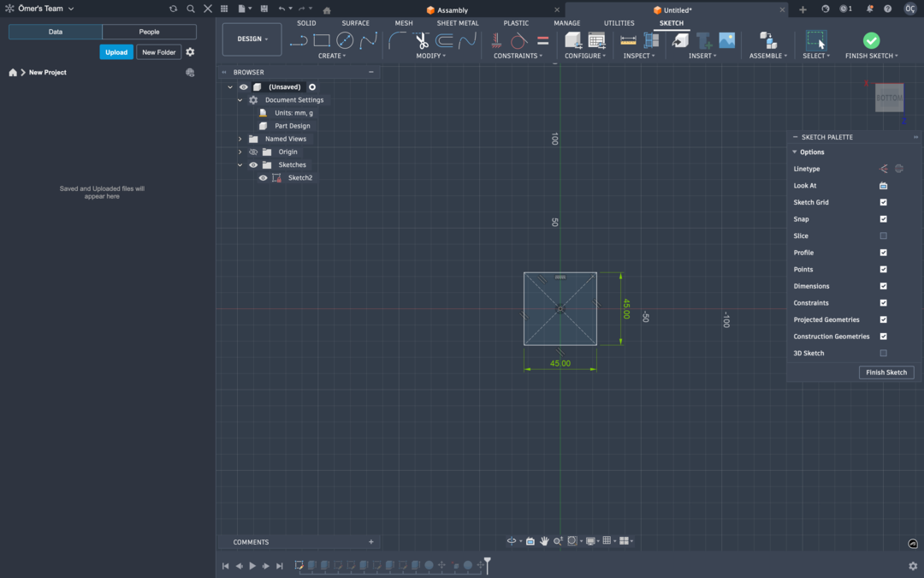The height and width of the screenshot is (578, 924).
Task: Click the Assemble tool icon
Action: tap(767, 40)
